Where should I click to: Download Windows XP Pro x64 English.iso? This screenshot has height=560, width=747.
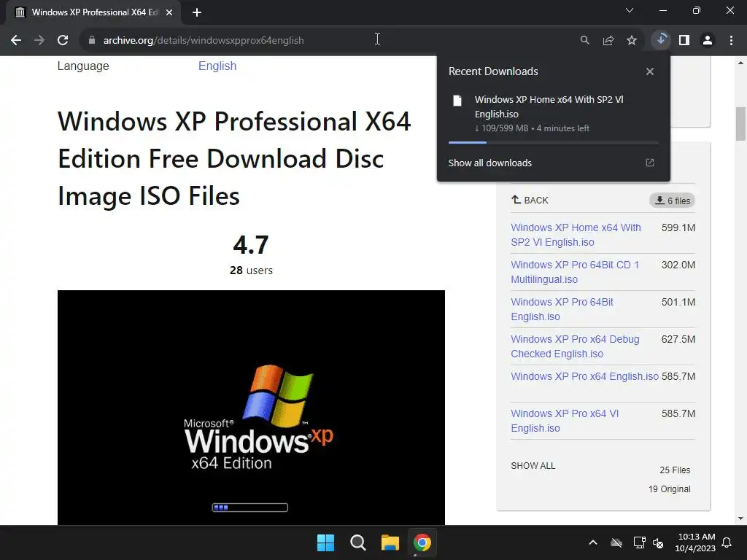(584, 376)
